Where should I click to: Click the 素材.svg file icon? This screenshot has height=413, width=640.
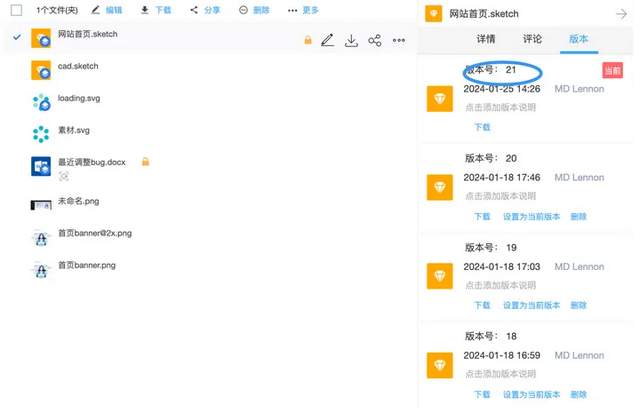[41, 134]
